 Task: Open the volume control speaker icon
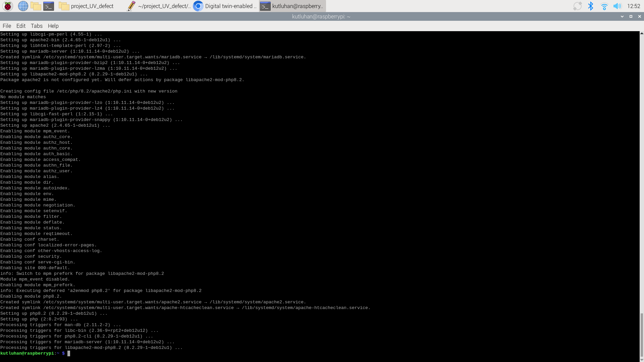[x=617, y=6]
